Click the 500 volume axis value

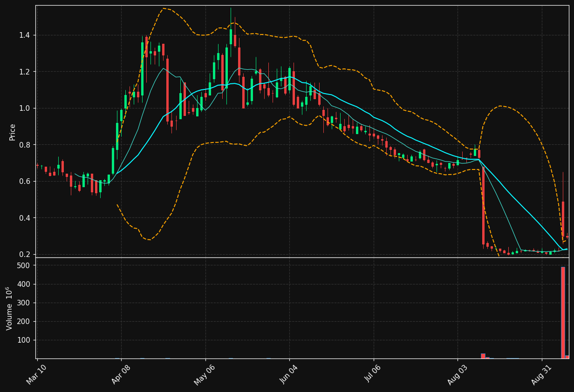[x=24, y=265]
